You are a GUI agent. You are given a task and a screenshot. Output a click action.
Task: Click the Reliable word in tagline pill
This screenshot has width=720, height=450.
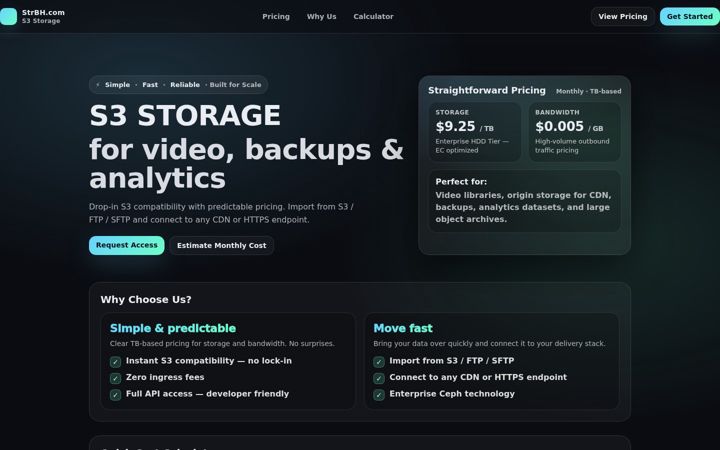[185, 84]
